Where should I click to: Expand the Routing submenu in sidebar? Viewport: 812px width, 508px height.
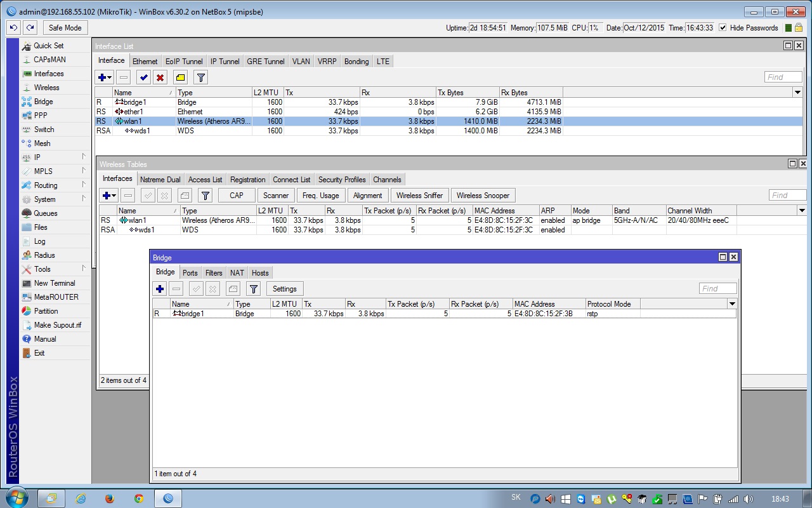tap(55, 185)
